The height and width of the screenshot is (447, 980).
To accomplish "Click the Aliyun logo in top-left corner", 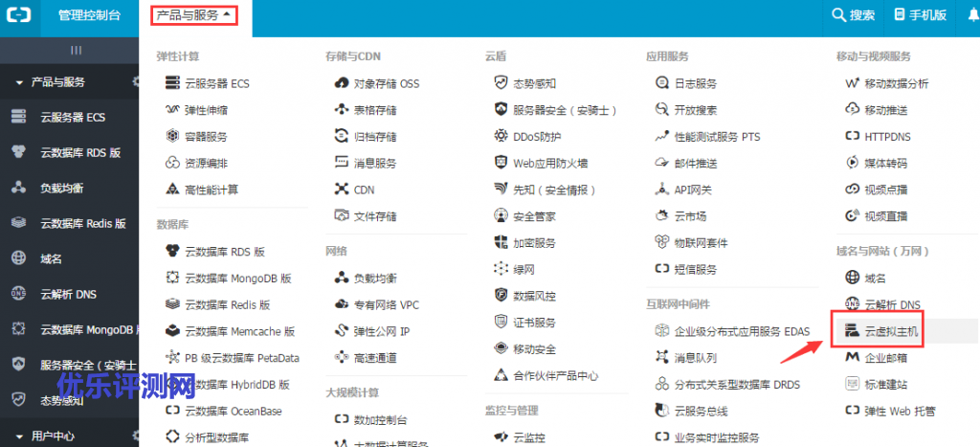I will coord(19,16).
